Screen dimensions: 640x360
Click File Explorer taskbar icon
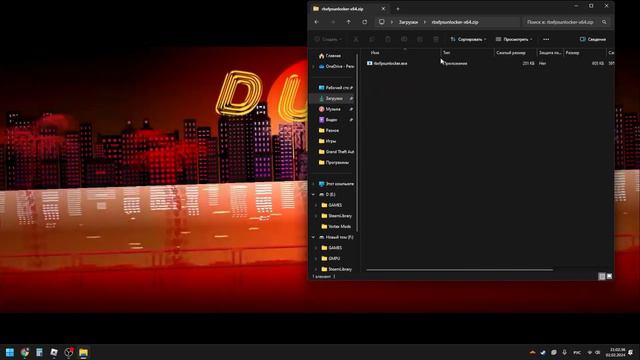click(x=83, y=352)
